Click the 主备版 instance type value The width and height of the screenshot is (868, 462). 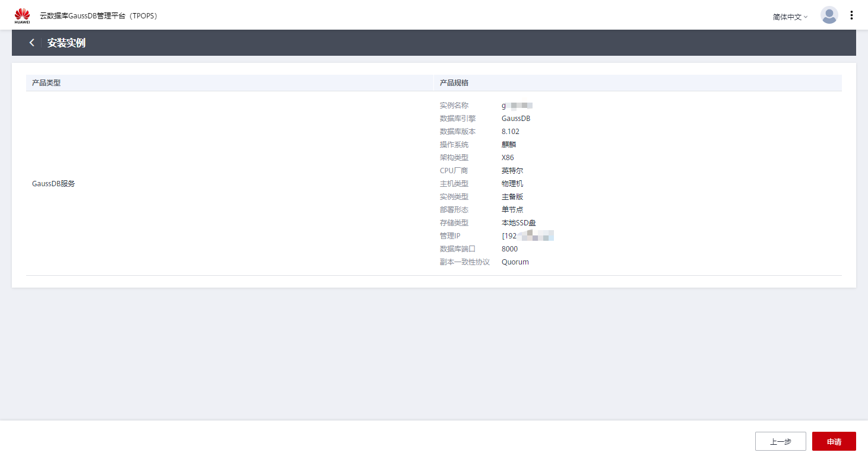click(x=512, y=197)
